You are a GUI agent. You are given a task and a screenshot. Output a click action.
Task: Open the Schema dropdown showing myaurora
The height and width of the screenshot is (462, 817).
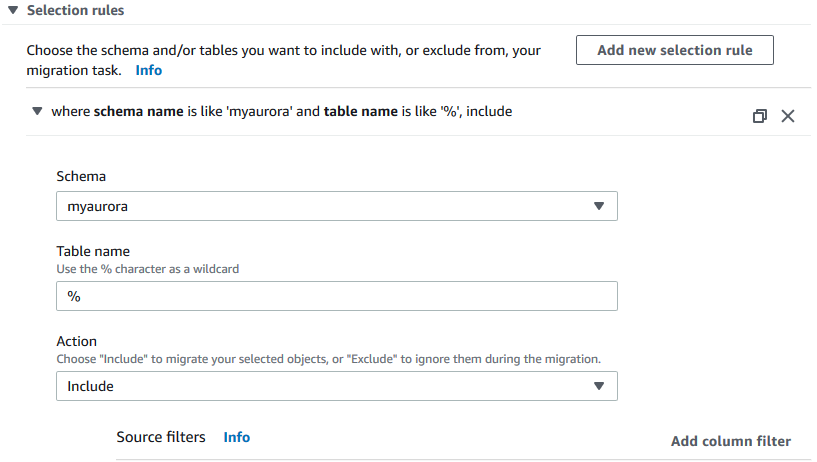(336, 206)
